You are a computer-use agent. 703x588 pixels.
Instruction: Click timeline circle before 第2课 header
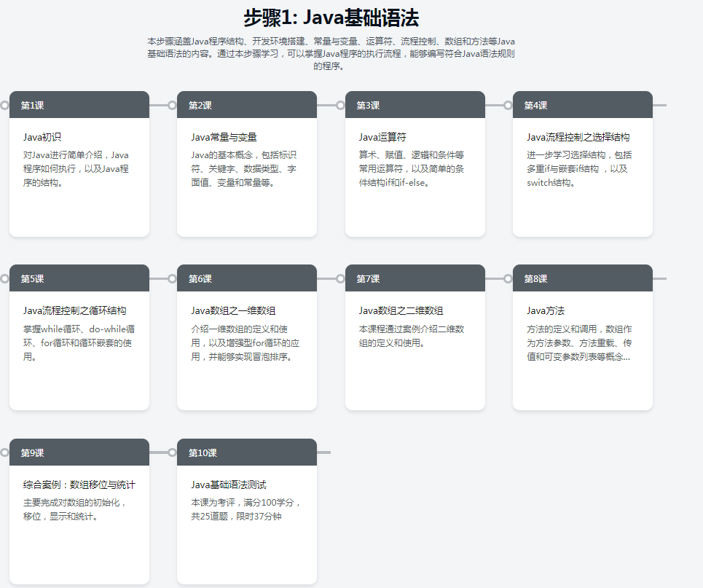[172, 105]
